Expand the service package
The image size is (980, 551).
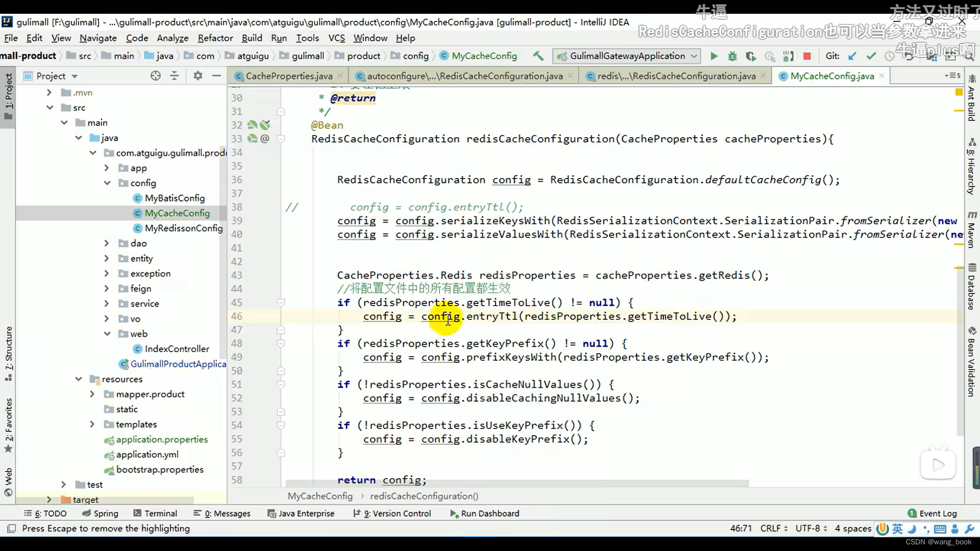click(x=107, y=304)
